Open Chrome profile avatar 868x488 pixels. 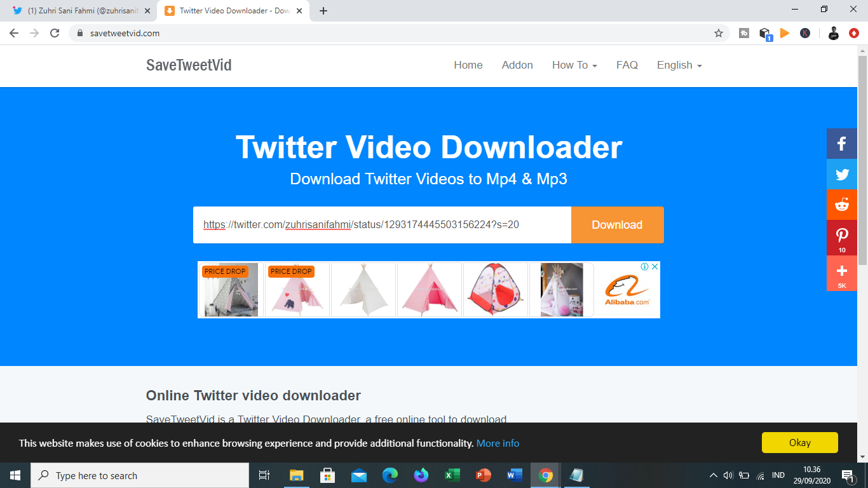(x=834, y=33)
